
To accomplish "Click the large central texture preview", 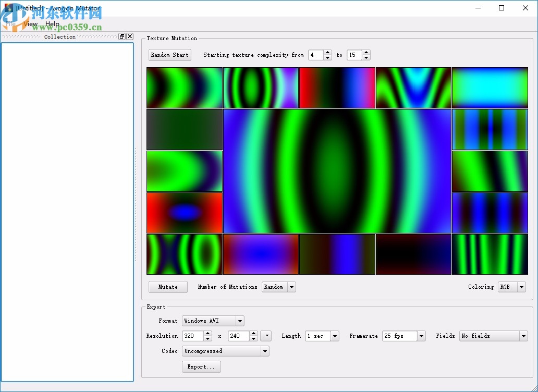I will click(337, 171).
